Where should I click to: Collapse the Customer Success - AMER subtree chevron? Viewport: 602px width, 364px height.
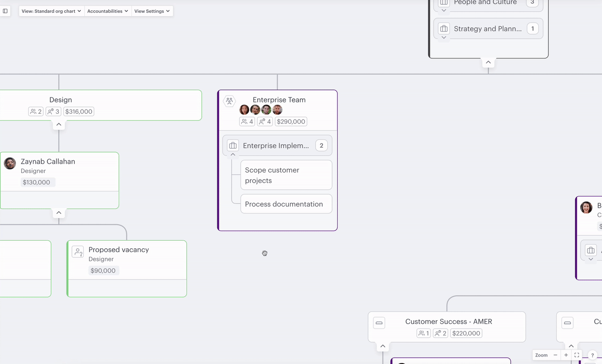click(382, 346)
